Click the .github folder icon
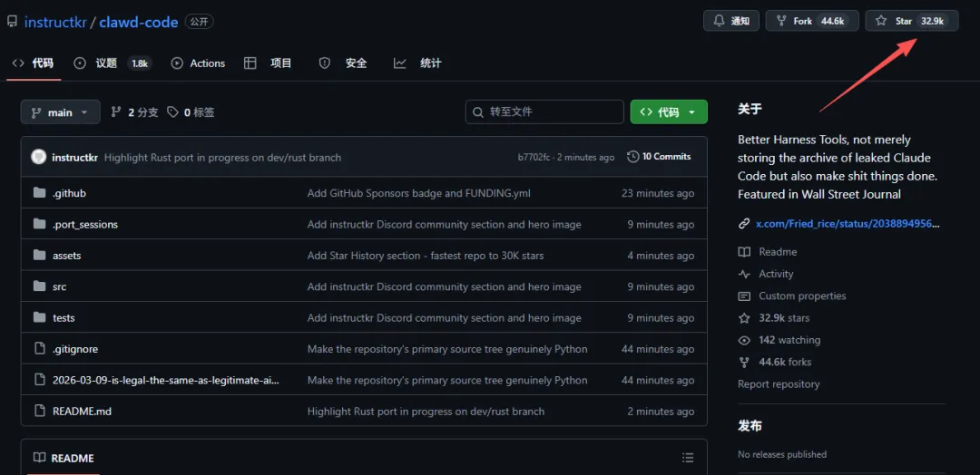Viewport: 980px width, 475px height. [39, 193]
